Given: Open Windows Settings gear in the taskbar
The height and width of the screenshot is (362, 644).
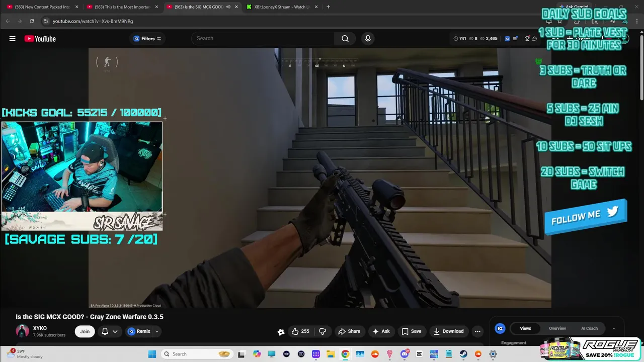Looking at the screenshot, I should (x=493, y=354).
